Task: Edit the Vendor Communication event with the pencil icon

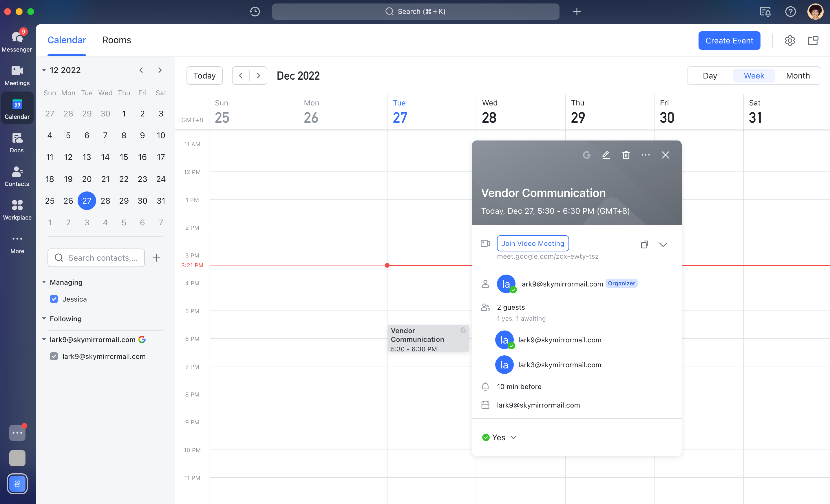Action: click(x=606, y=155)
